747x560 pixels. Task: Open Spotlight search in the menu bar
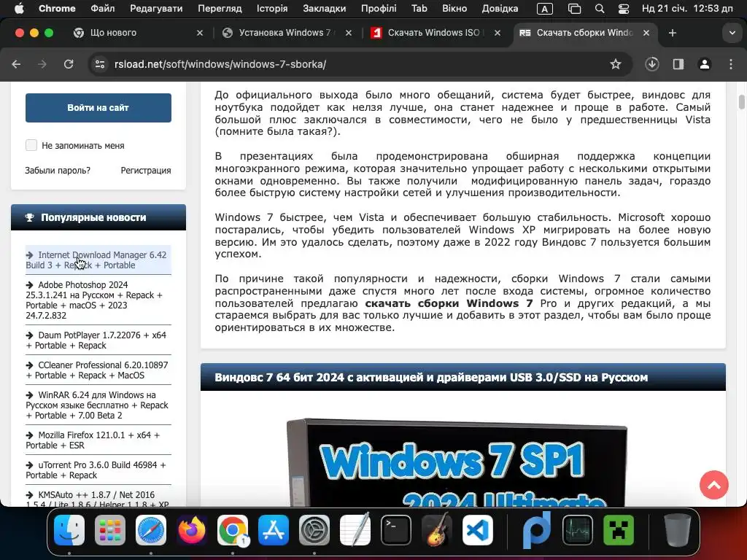click(600, 9)
